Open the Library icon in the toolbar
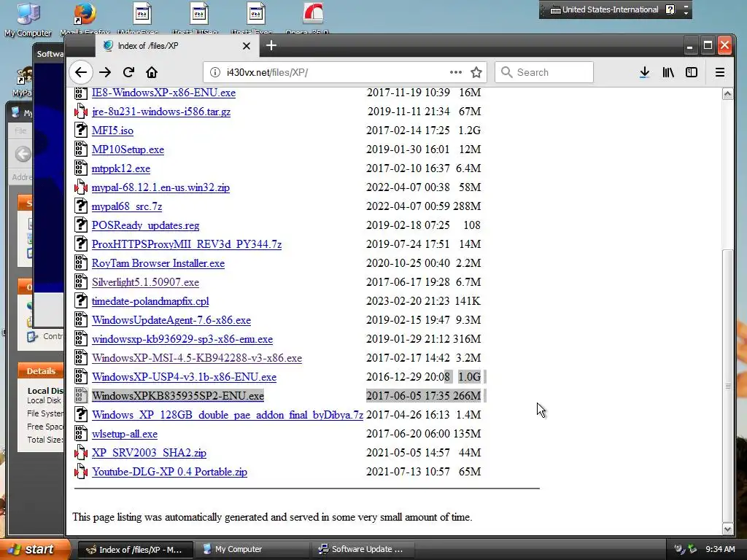The image size is (747, 560). click(668, 72)
